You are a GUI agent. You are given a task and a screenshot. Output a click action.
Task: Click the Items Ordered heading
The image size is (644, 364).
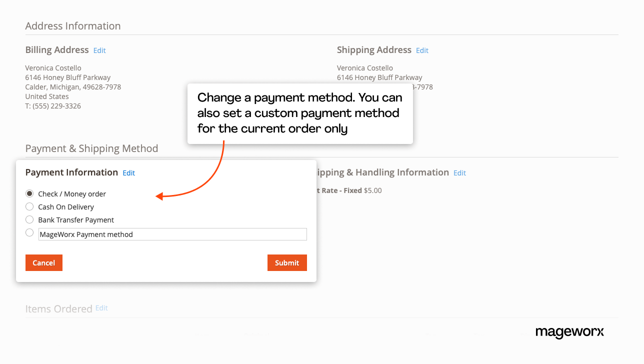(58, 308)
